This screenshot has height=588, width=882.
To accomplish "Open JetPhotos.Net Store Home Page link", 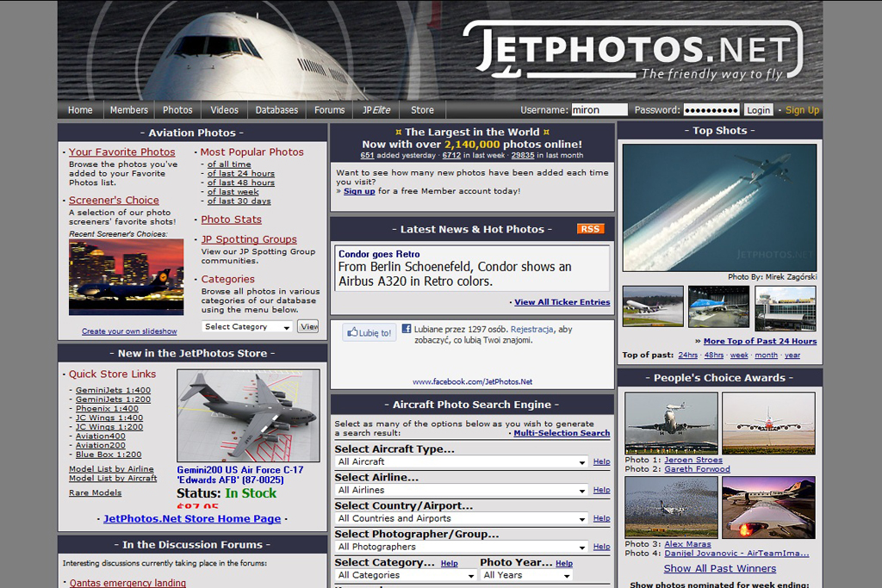I will [x=192, y=519].
